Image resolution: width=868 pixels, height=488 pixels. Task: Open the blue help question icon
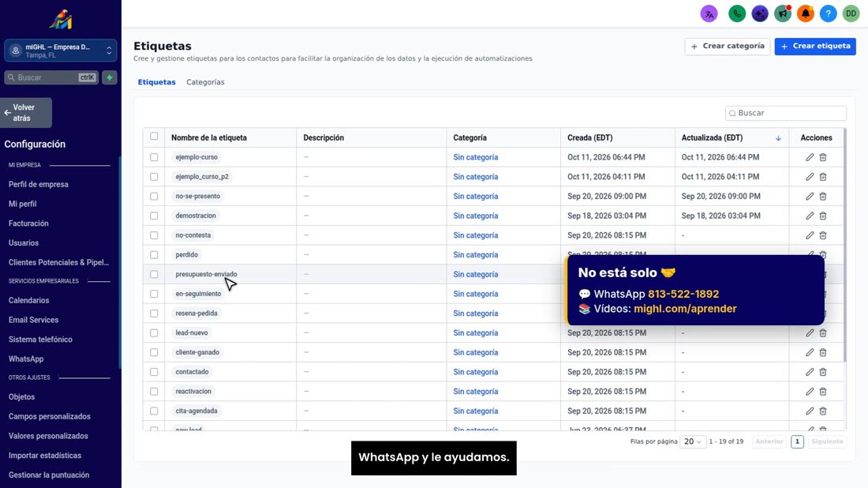(828, 14)
